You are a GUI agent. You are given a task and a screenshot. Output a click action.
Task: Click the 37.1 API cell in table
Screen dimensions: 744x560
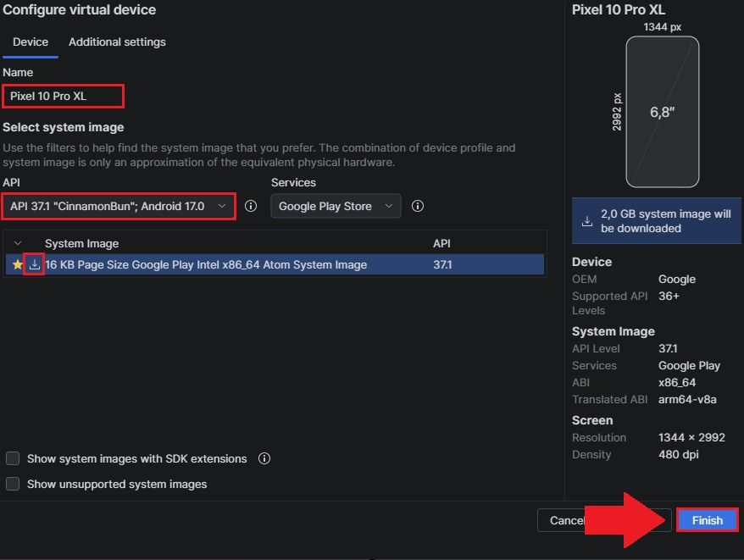click(x=442, y=264)
